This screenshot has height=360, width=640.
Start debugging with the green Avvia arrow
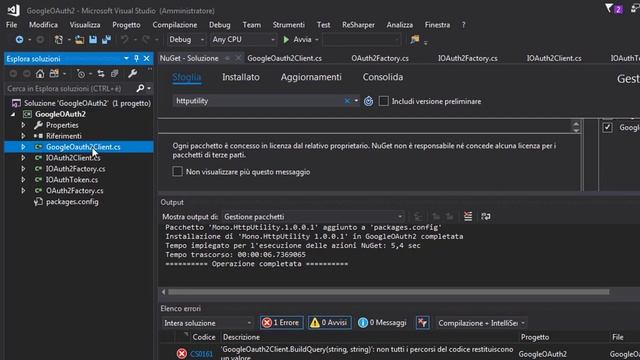(286, 40)
